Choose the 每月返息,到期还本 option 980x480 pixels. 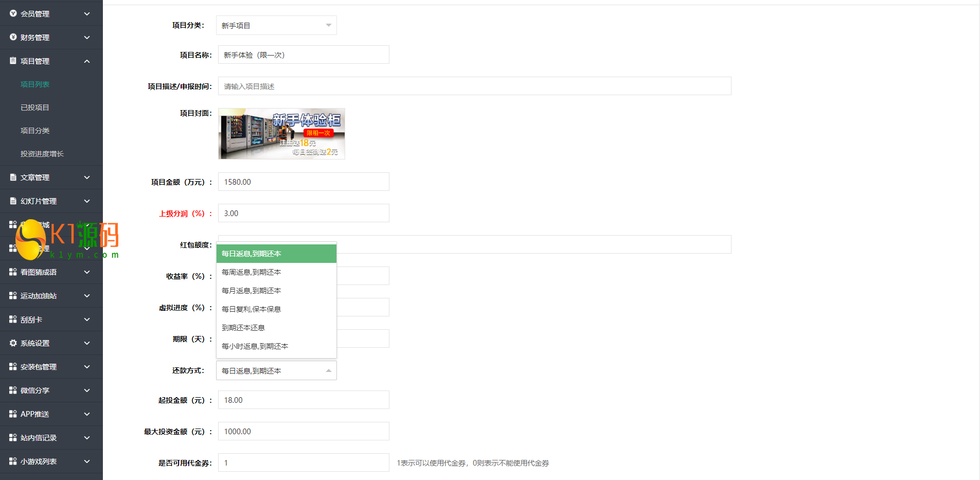(x=276, y=291)
